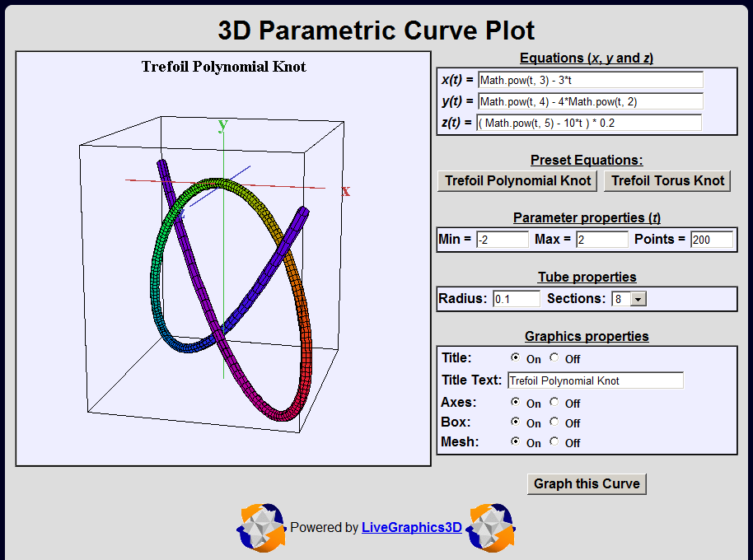The image size is (753, 560).
Task: Click the Preset Equations heading
Action: coord(587,161)
